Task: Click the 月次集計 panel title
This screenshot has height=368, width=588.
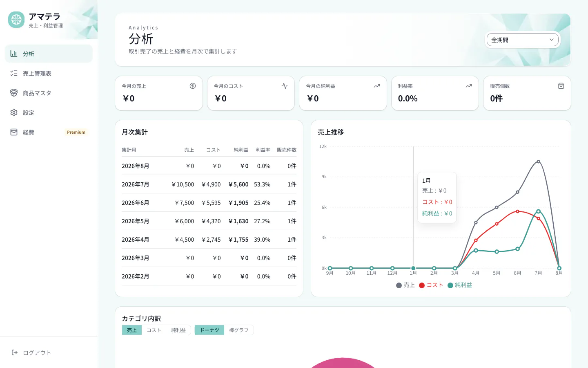Action: [135, 132]
